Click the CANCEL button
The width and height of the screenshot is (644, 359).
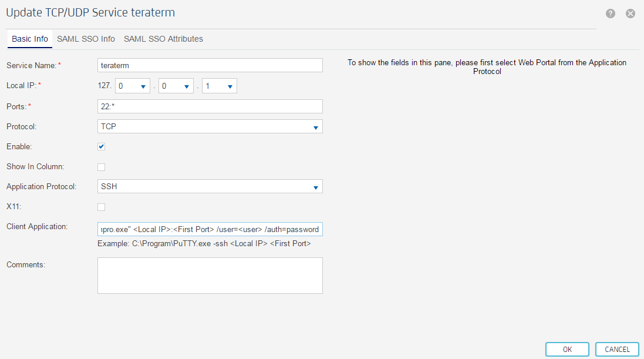[x=617, y=349]
